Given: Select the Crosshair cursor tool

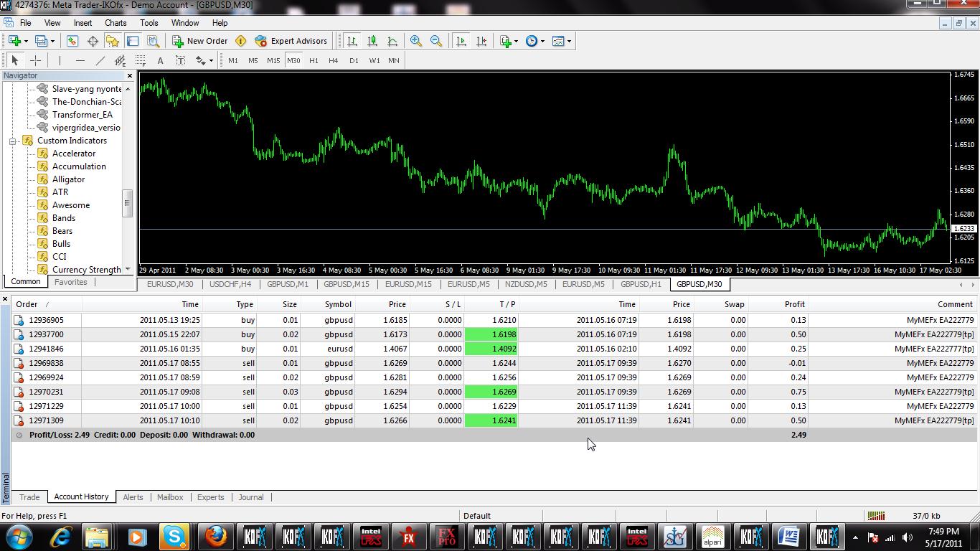Looking at the screenshot, I should 35,60.
